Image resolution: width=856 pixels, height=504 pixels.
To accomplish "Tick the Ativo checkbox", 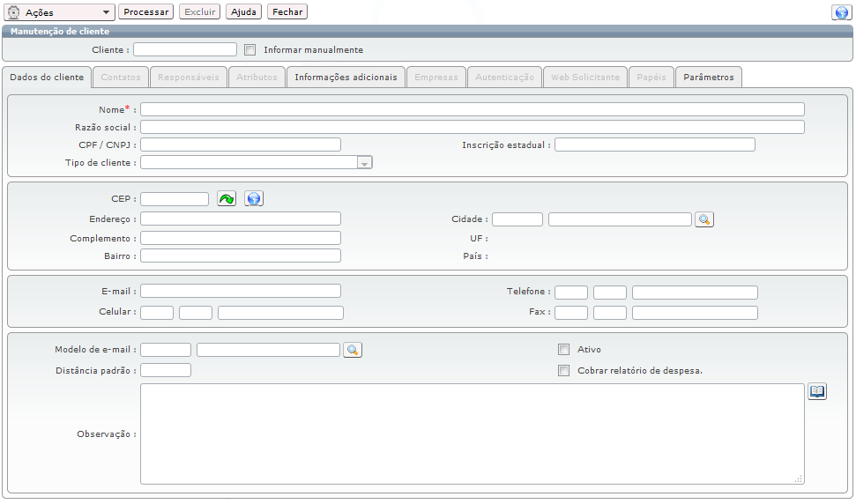I will tap(563, 350).
